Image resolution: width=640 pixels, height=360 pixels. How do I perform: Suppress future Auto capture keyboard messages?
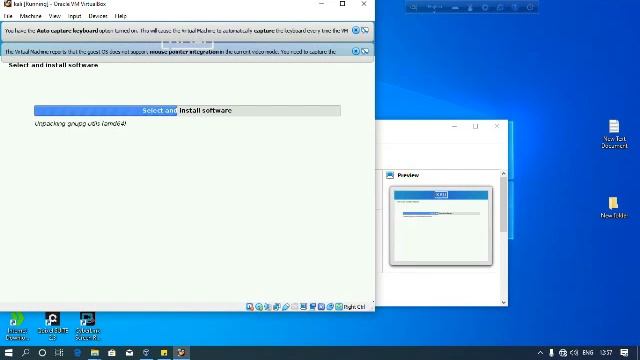point(365,30)
